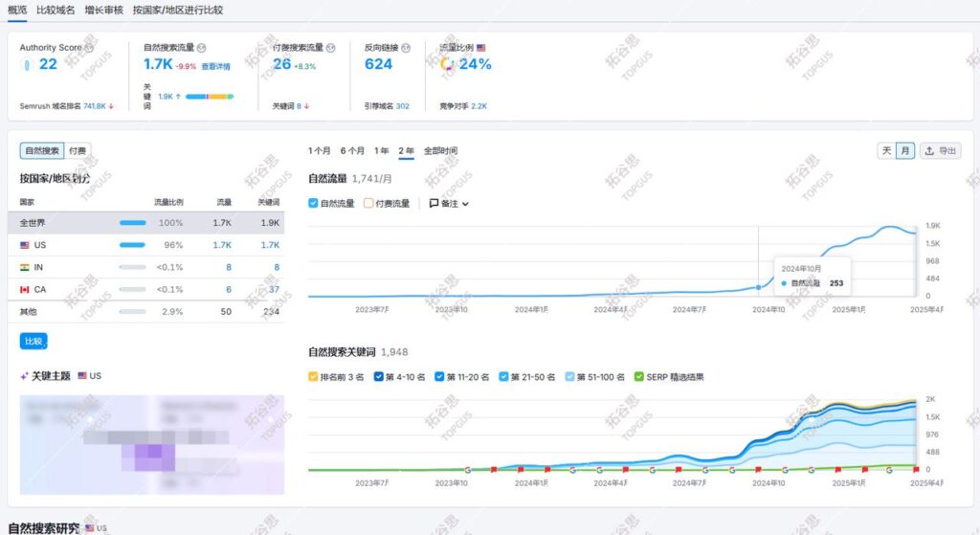980x535 pixels.
Task: Select the 6 个月 time range
Action: (x=352, y=151)
